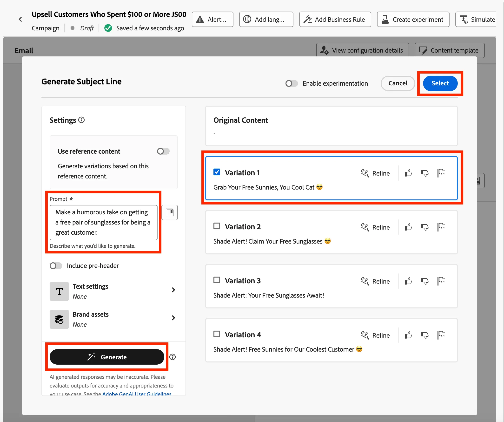Viewport: 504px width, 422px height.
Task: Click text 'Shade Alert: Your Free Sunglasses Await!'
Action: tap(269, 295)
